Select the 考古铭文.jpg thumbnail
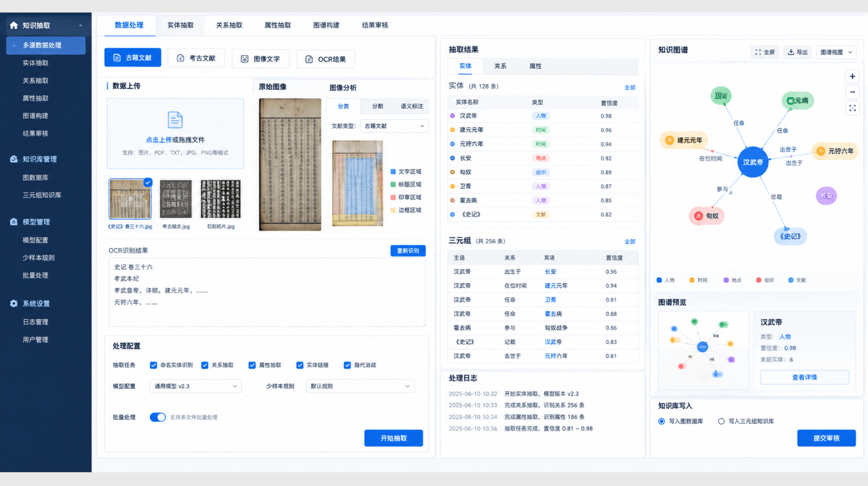 (x=176, y=199)
